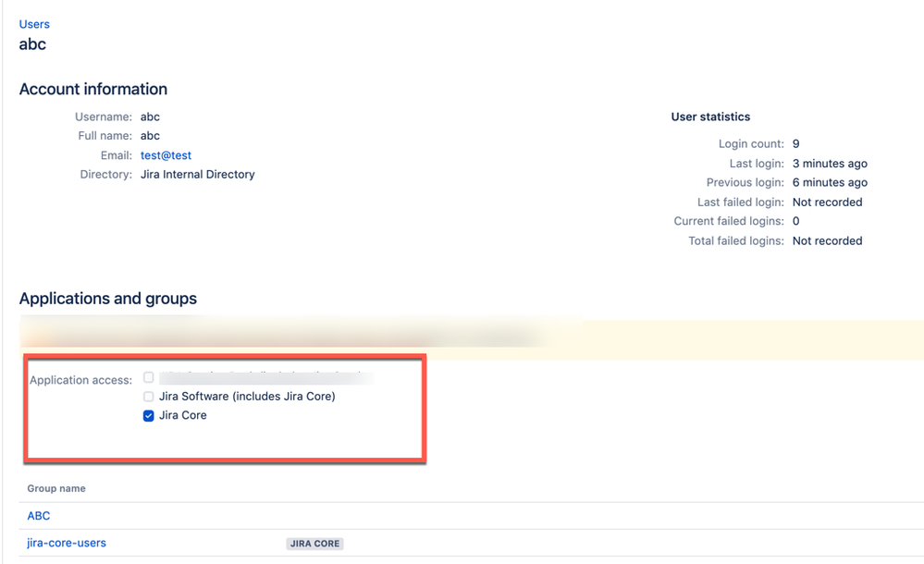The width and height of the screenshot is (924, 564).
Task: Click the 'Group name' column header
Action: pos(56,488)
